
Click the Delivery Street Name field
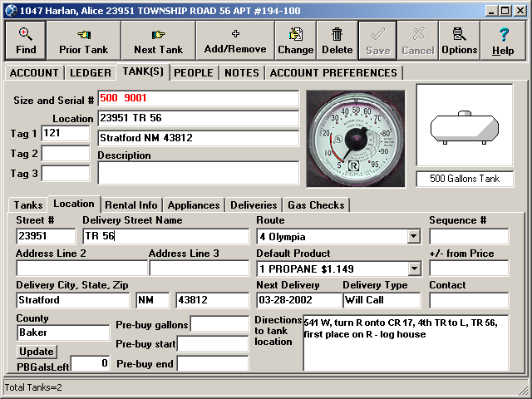tap(165, 237)
